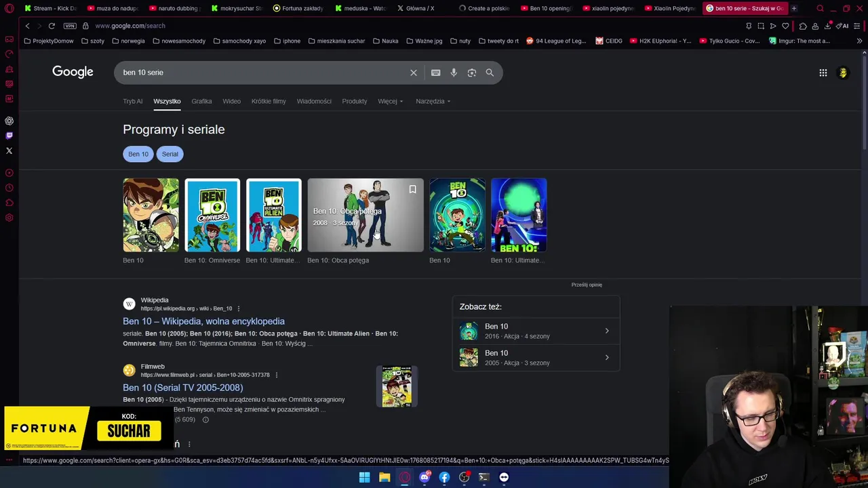Open Filmweb result three-dot options
The height and width of the screenshot is (488, 868).
276,375
